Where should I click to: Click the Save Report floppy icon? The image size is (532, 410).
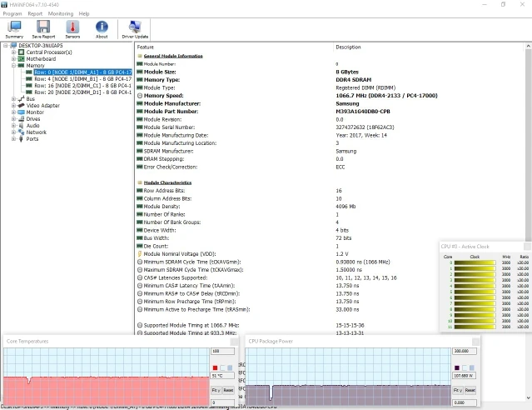[x=43, y=29]
